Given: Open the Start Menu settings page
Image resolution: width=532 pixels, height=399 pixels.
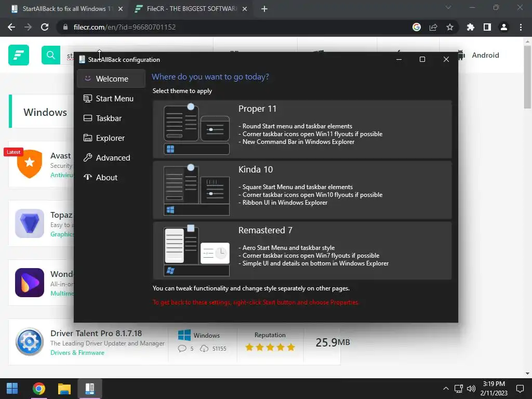Looking at the screenshot, I should pyautogui.click(x=111, y=98).
